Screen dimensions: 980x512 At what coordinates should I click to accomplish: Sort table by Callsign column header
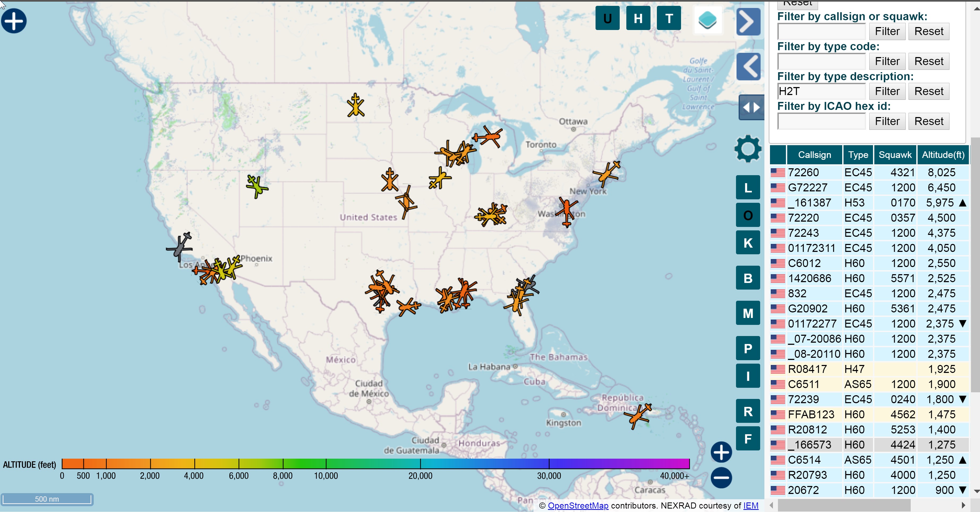point(815,155)
